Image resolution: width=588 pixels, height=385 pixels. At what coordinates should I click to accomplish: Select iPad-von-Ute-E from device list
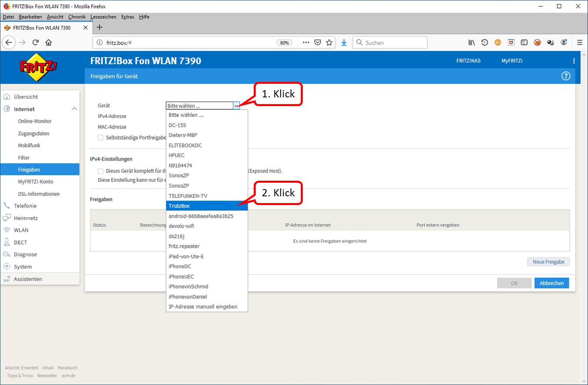pos(207,257)
